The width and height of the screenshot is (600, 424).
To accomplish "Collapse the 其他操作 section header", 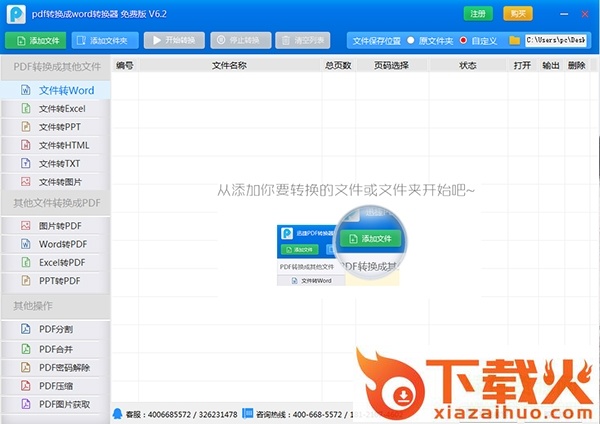I will [56, 306].
